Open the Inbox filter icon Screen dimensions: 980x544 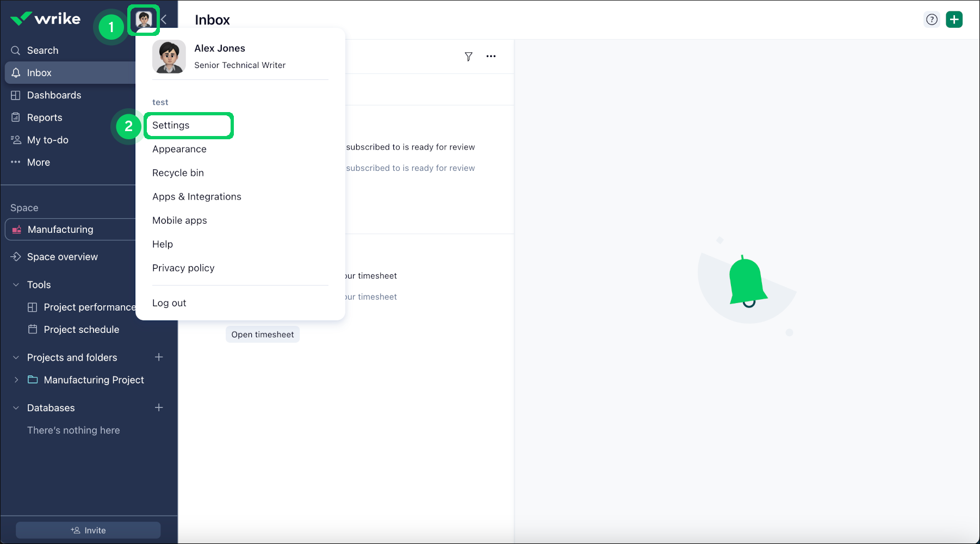(x=468, y=56)
